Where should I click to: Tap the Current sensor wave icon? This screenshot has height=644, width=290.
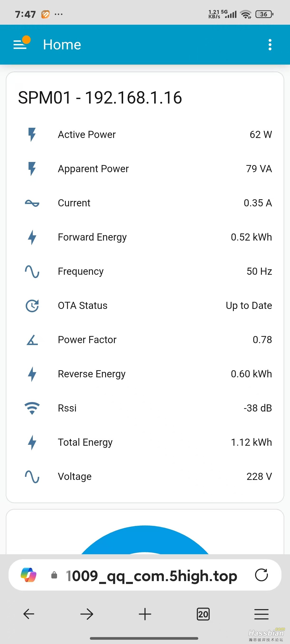(32, 203)
